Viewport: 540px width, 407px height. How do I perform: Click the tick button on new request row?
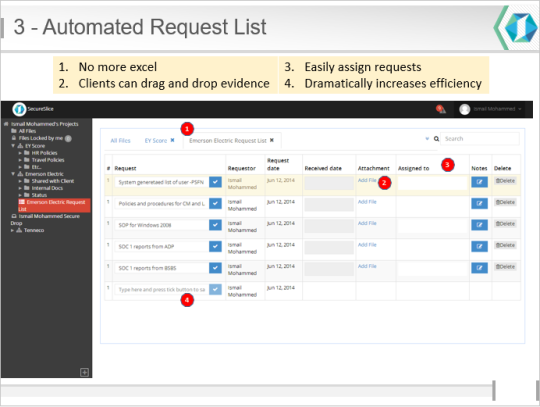[215, 289]
